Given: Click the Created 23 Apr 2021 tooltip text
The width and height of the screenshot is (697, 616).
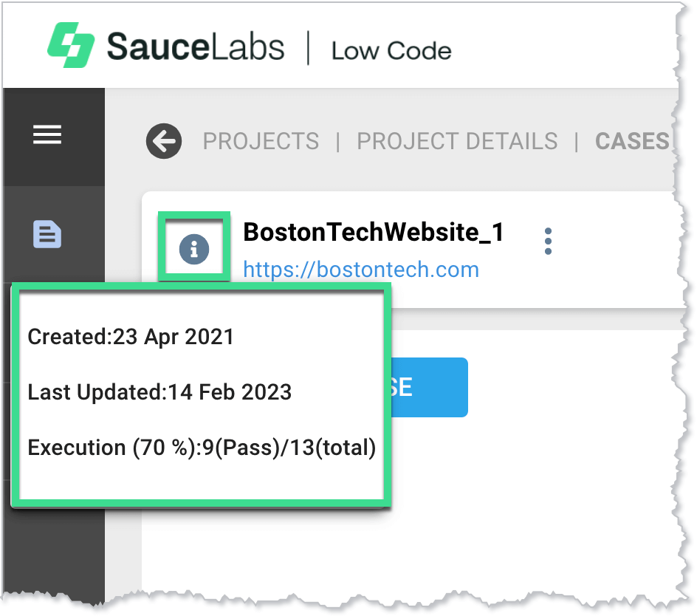Looking at the screenshot, I should tap(131, 337).
